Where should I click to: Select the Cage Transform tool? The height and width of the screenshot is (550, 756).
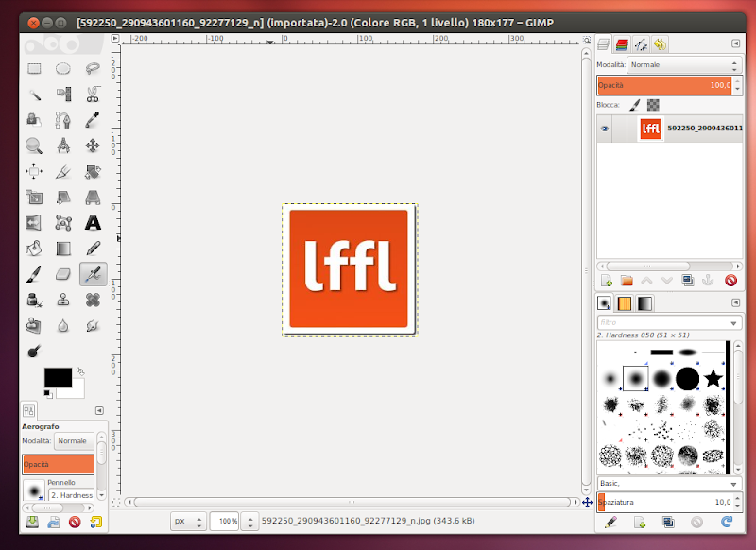click(63, 223)
